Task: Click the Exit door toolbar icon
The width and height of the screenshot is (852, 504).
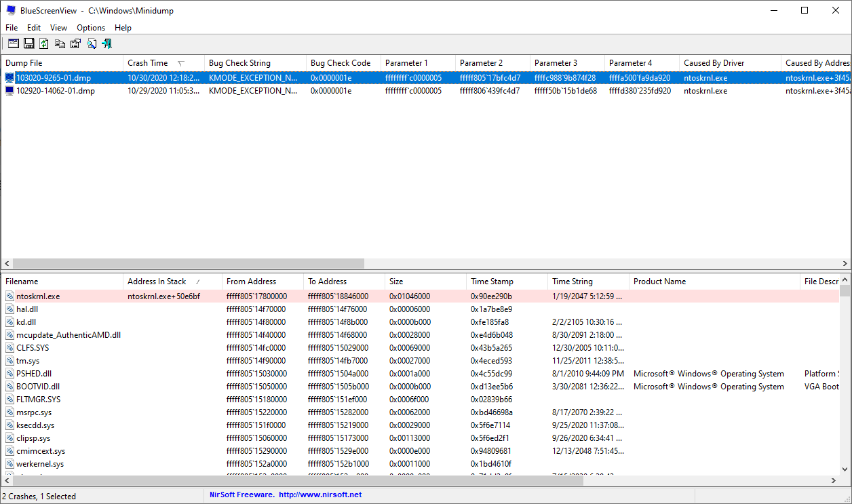Action: point(106,43)
